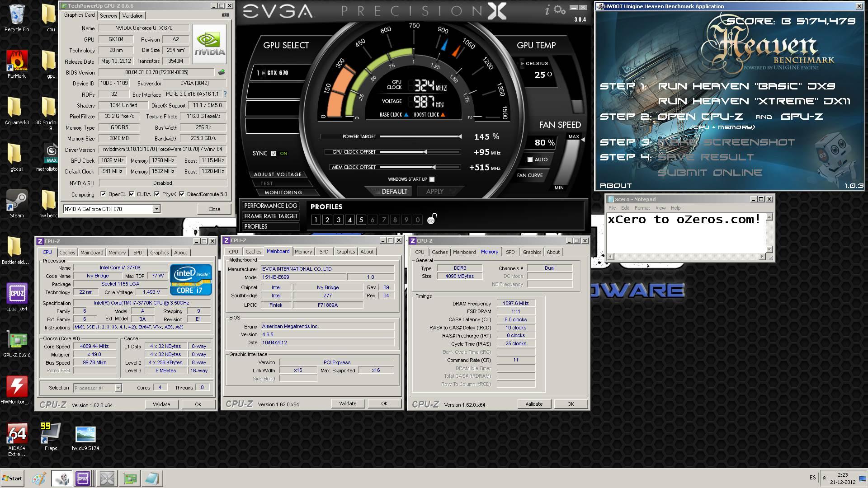The width and height of the screenshot is (868, 488).
Task: Open MONITORING in Precision X
Action: pos(283,192)
